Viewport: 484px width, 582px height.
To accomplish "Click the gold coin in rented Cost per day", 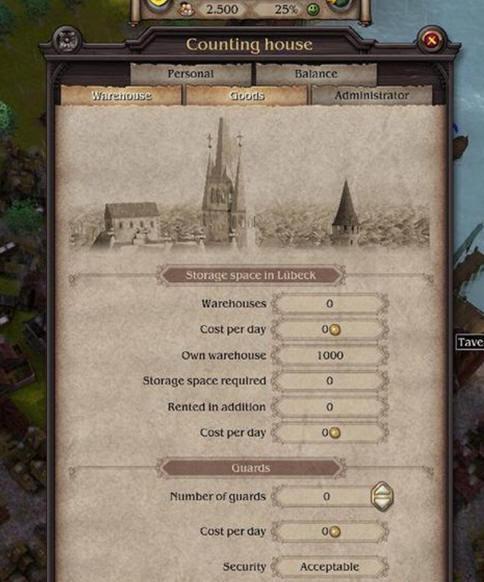I will point(335,433).
